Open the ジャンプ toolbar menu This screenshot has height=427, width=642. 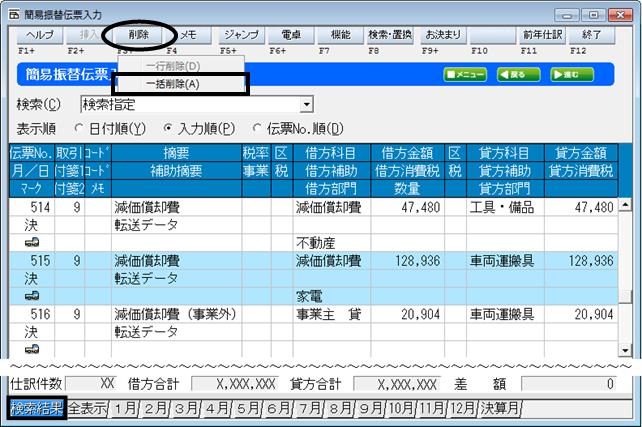click(242, 35)
